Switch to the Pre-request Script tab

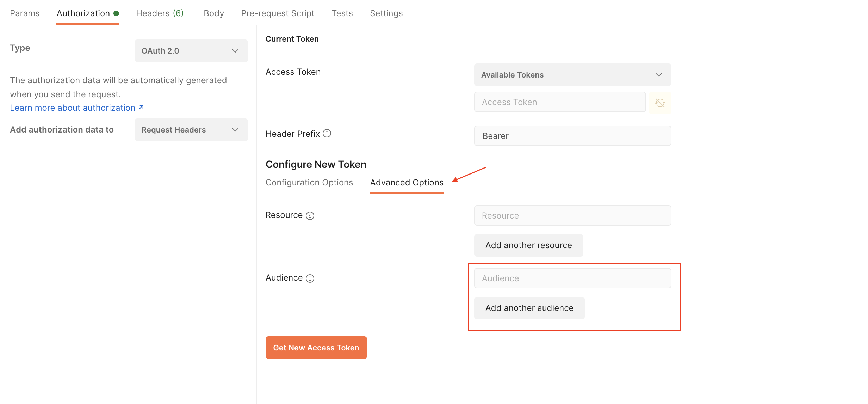pos(277,13)
